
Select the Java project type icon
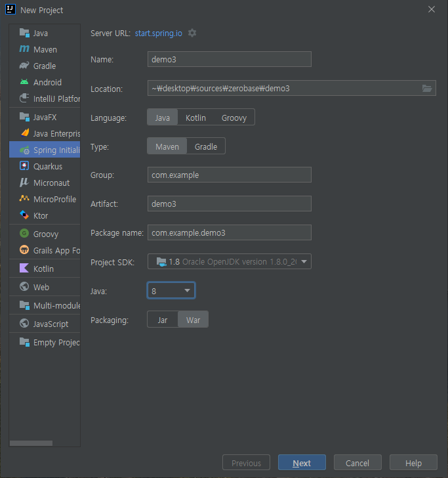coord(24,33)
